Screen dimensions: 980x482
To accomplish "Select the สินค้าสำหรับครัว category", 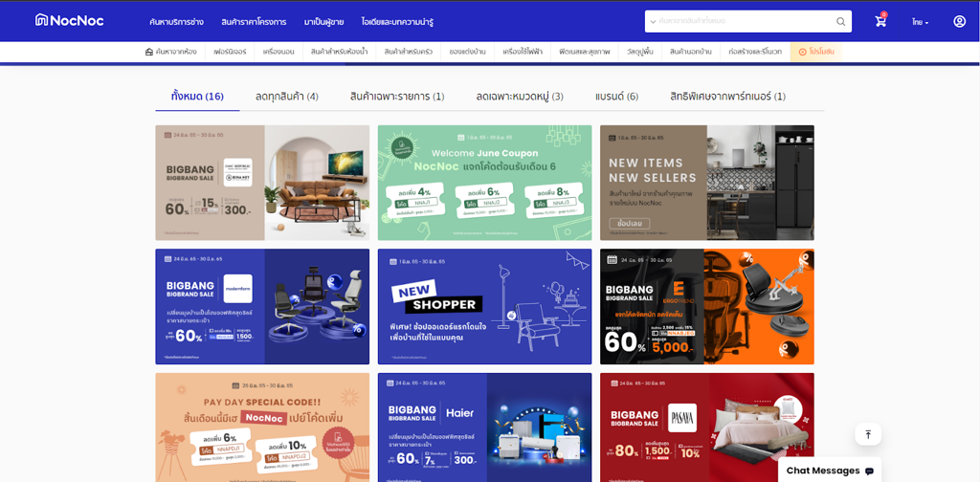I will pos(409,52).
